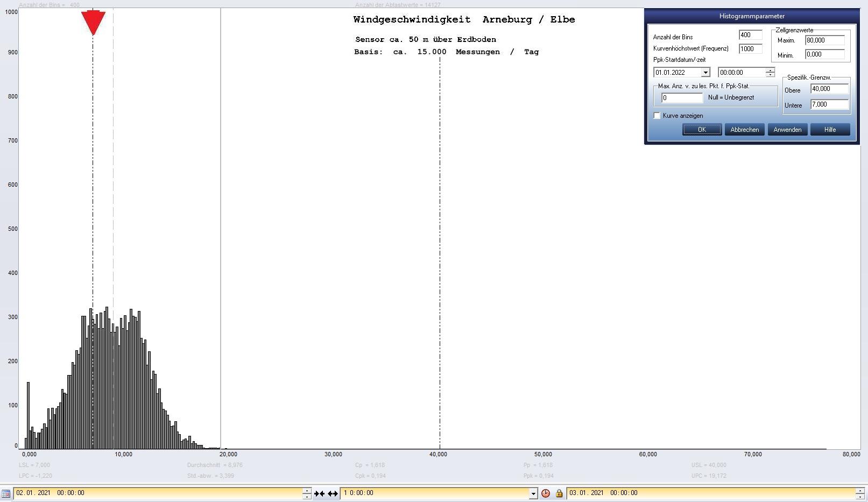Click the Untere specification limit field
Image resolution: width=868 pixels, height=502 pixels.
coord(829,104)
